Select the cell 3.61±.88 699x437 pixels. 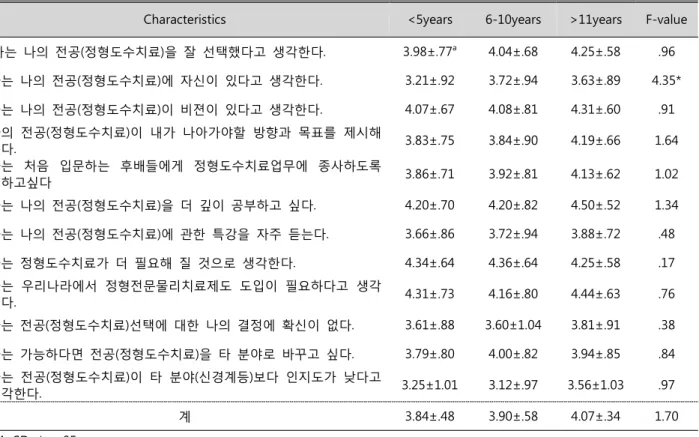click(430, 326)
